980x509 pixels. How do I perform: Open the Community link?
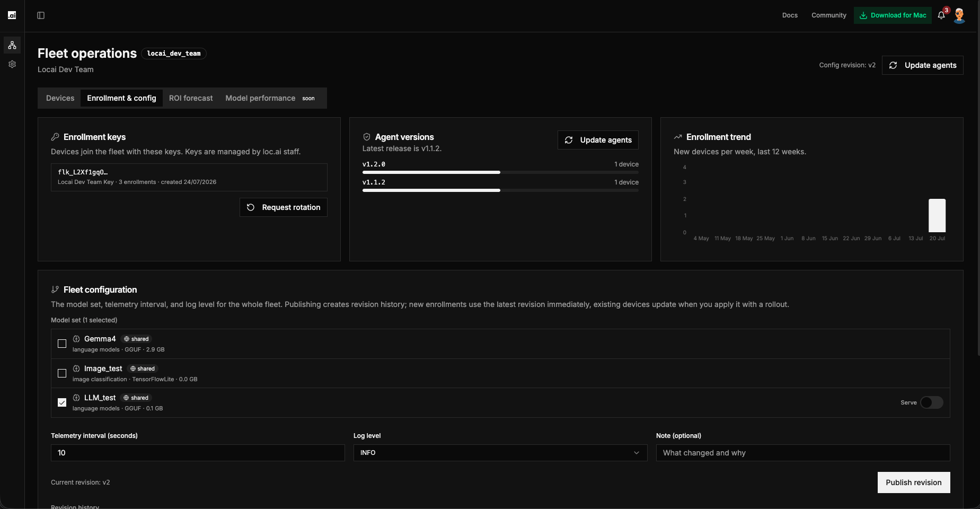pyautogui.click(x=829, y=15)
